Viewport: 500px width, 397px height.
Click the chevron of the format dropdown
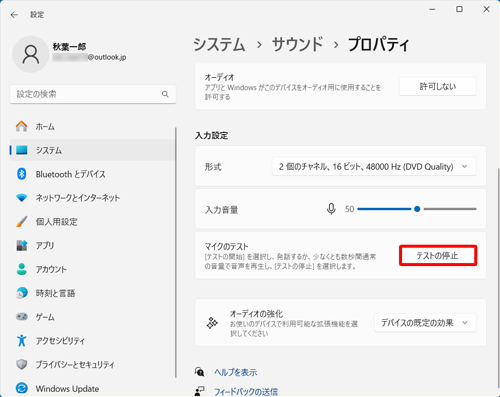click(x=465, y=166)
